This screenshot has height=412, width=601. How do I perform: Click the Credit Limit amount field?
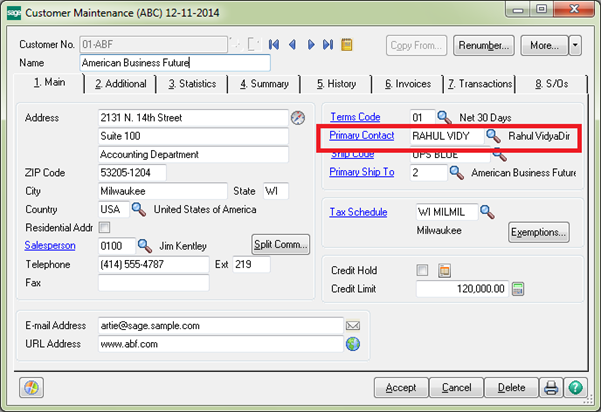463,289
